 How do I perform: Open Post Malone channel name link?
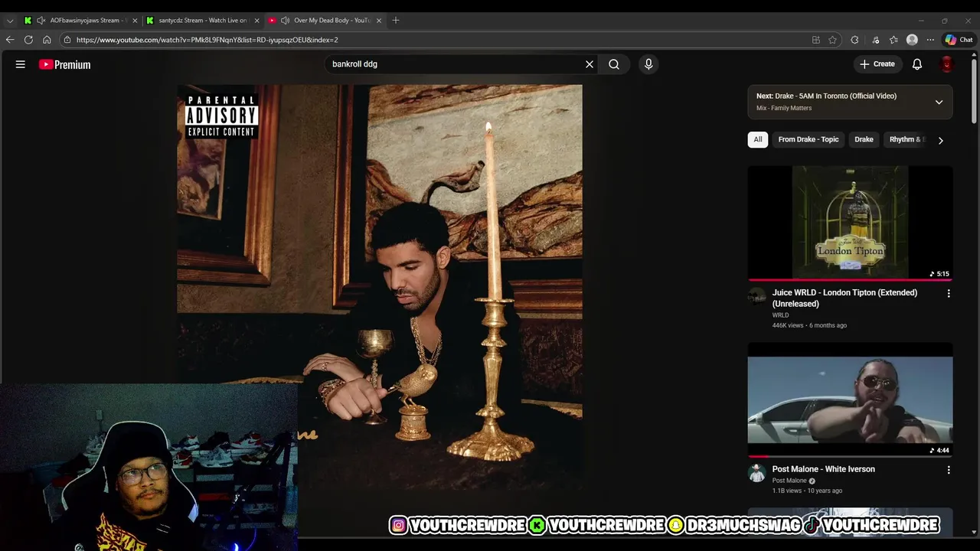click(x=789, y=481)
